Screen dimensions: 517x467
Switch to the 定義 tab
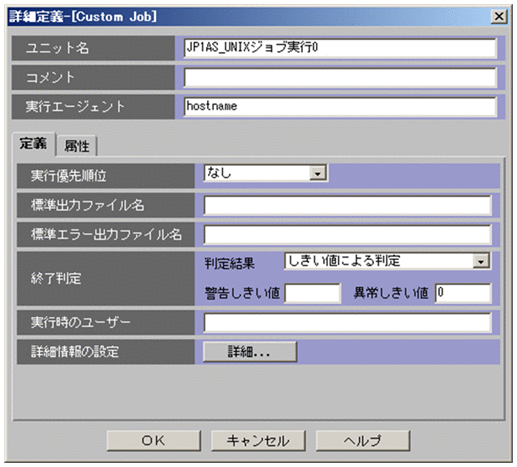33,144
